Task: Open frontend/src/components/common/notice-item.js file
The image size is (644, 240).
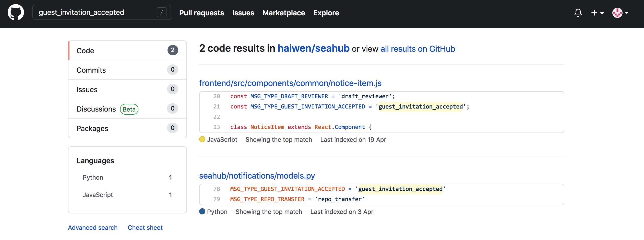Action: point(290,83)
